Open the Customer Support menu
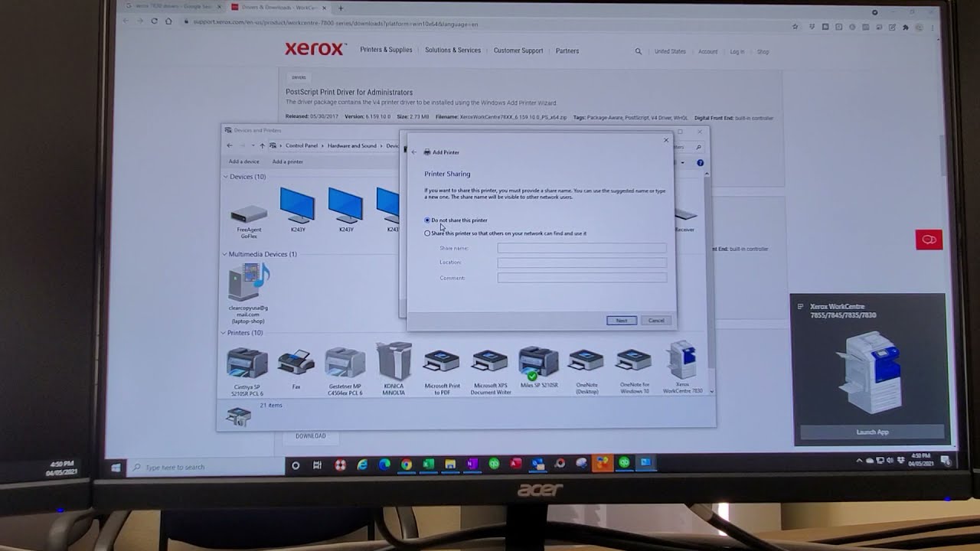The height and width of the screenshot is (551, 980). [518, 51]
